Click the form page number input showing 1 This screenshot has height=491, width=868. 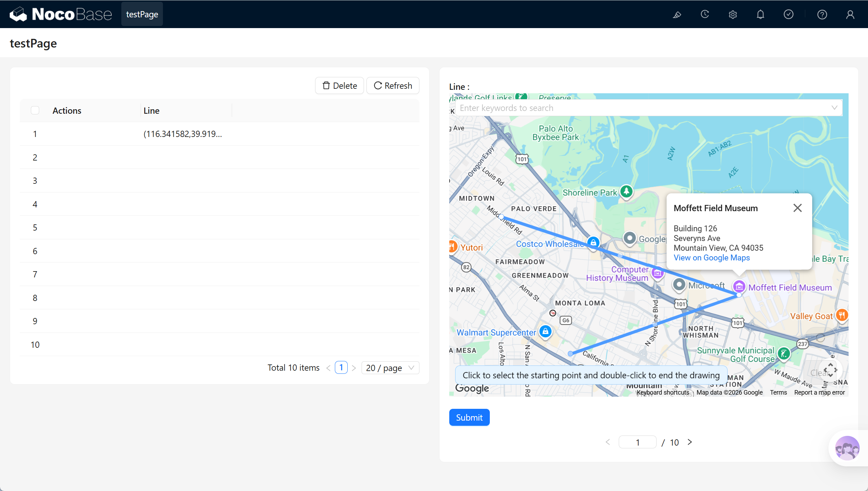pyautogui.click(x=637, y=442)
